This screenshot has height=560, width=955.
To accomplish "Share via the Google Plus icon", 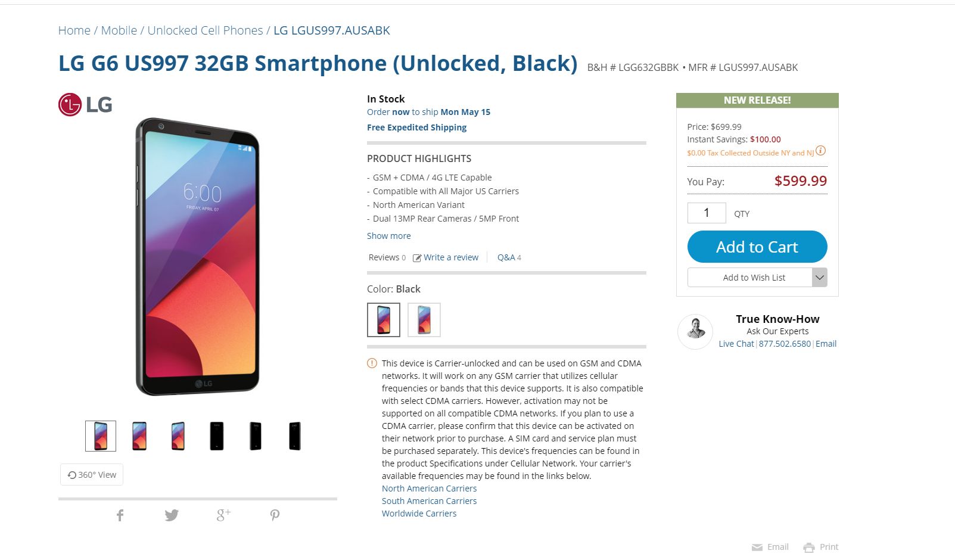I will click(x=223, y=515).
